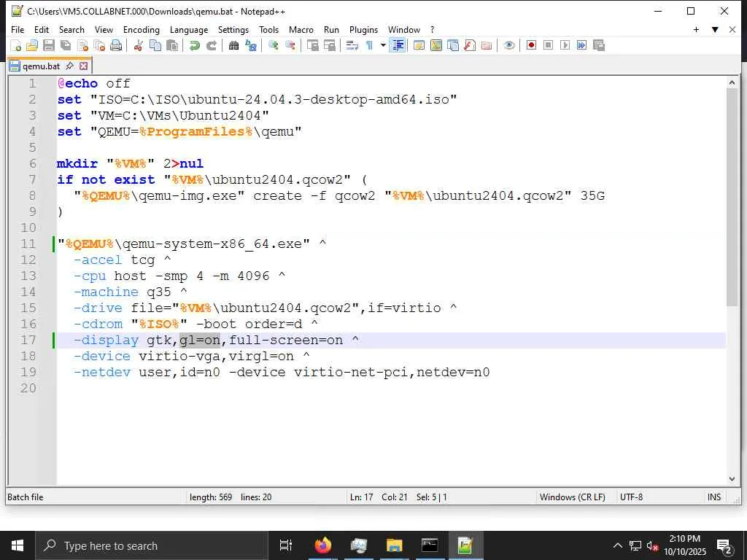
Task: Open the Language menu
Action: point(189,29)
